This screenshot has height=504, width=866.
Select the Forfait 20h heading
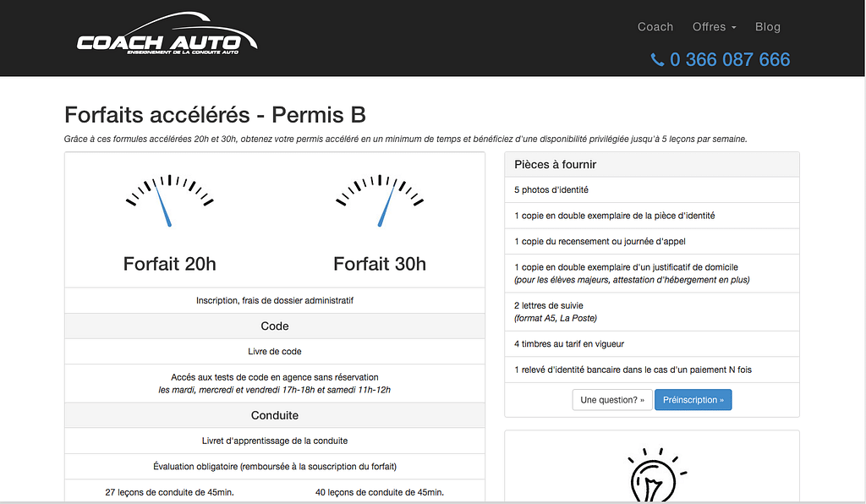coord(170,264)
